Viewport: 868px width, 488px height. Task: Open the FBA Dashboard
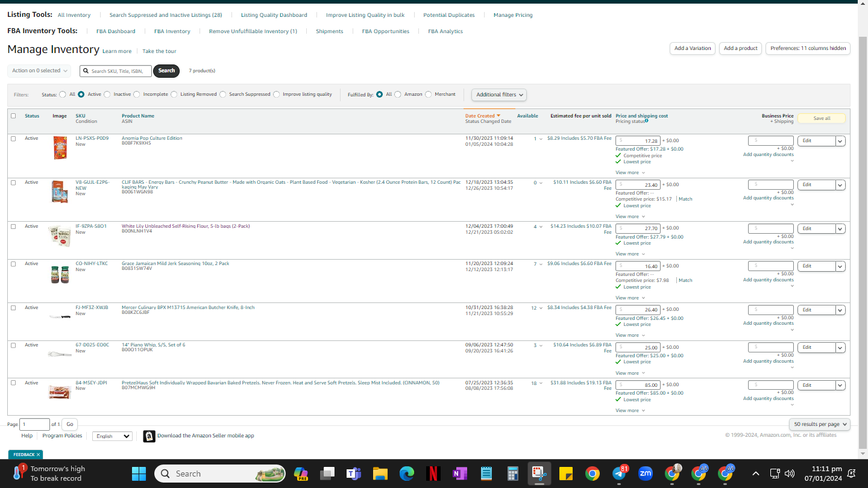coord(116,31)
